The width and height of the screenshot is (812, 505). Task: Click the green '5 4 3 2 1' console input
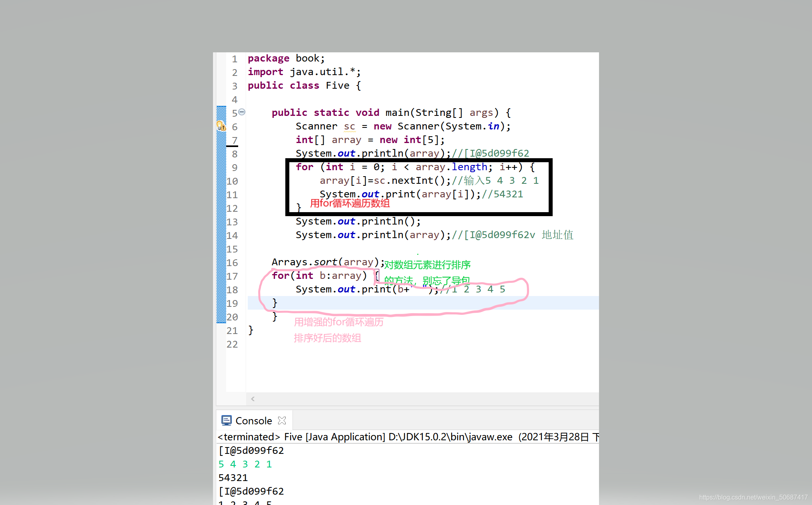coord(245,464)
